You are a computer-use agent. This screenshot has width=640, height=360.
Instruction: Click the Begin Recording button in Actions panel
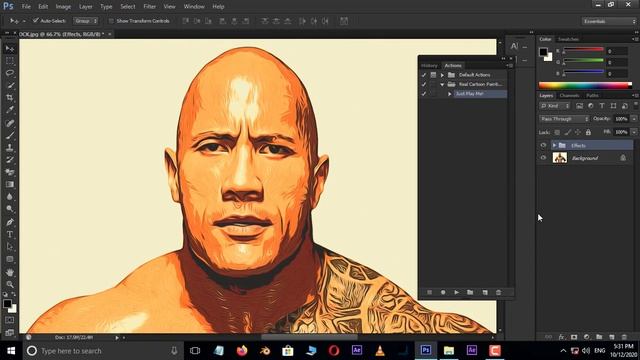click(x=443, y=292)
